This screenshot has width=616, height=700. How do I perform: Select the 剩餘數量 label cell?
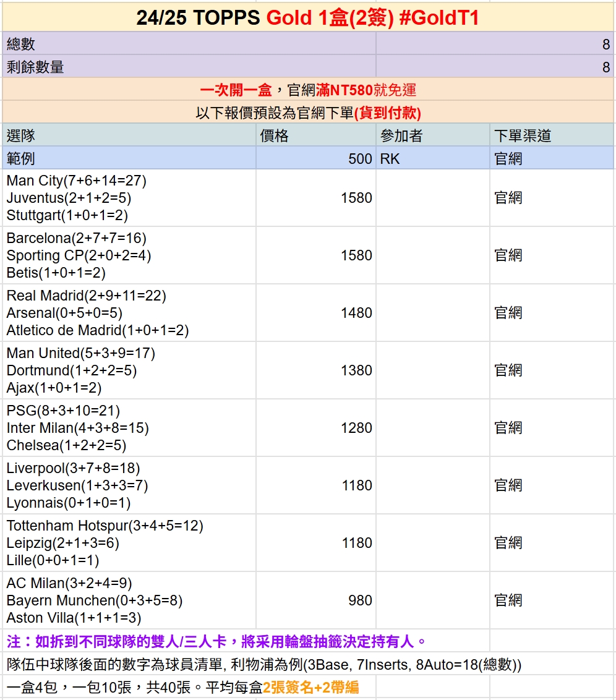189,67
